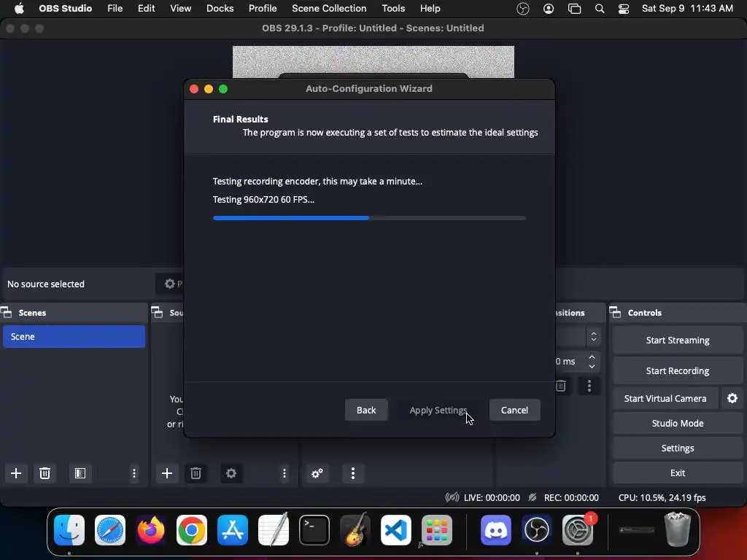Viewport: 747px width, 560px height.
Task: Open the Tools menu
Action: click(x=393, y=9)
